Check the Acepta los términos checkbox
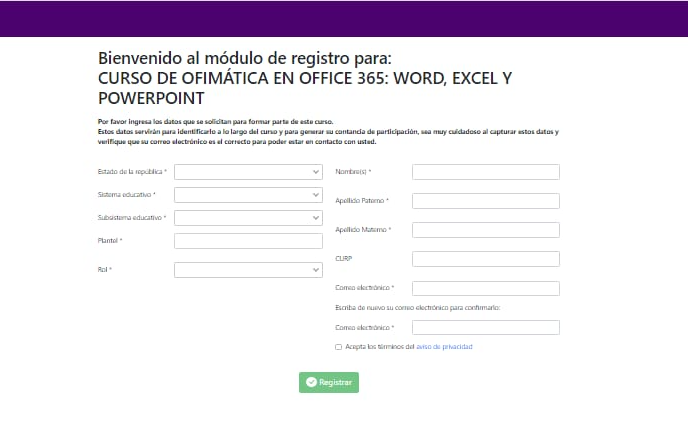 click(x=338, y=347)
